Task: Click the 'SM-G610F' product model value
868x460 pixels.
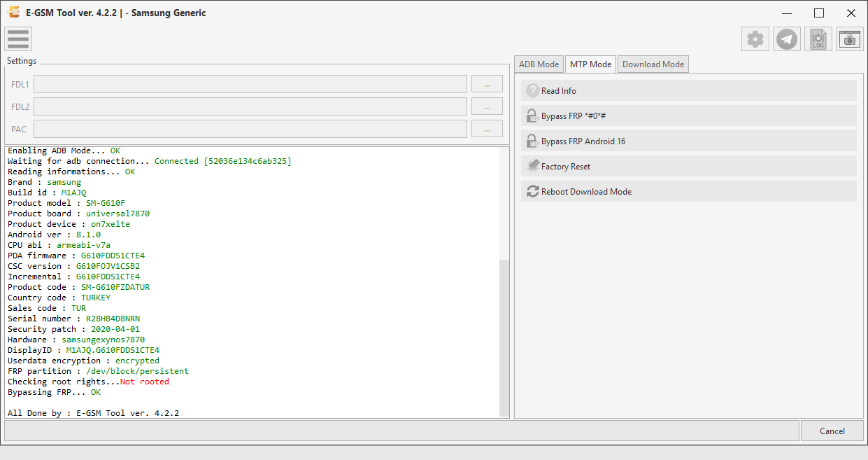Action: coord(106,203)
